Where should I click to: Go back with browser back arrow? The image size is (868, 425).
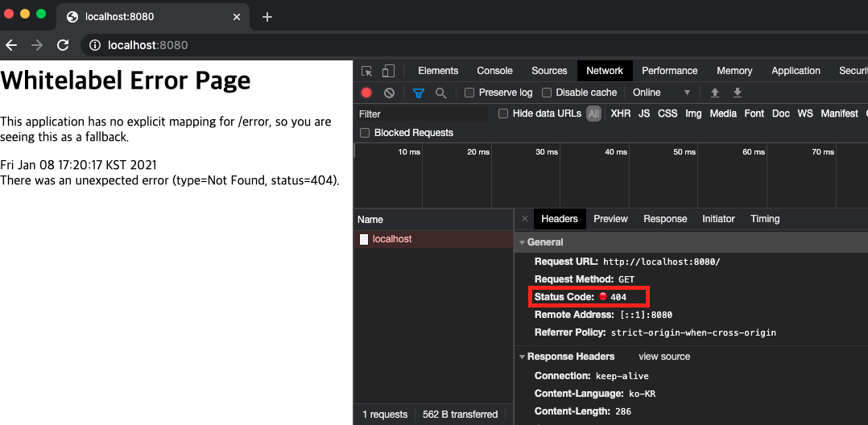point(11,45)
